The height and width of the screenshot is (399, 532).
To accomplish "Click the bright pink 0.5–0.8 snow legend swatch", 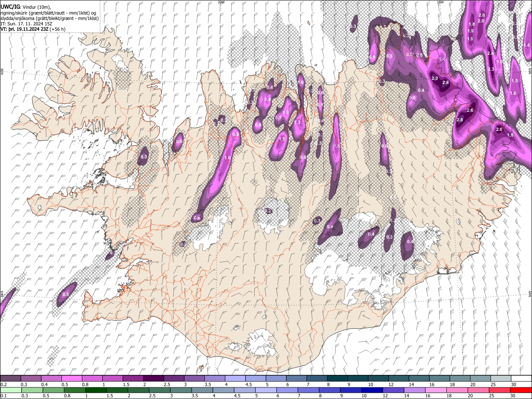I will pos(71,379).
